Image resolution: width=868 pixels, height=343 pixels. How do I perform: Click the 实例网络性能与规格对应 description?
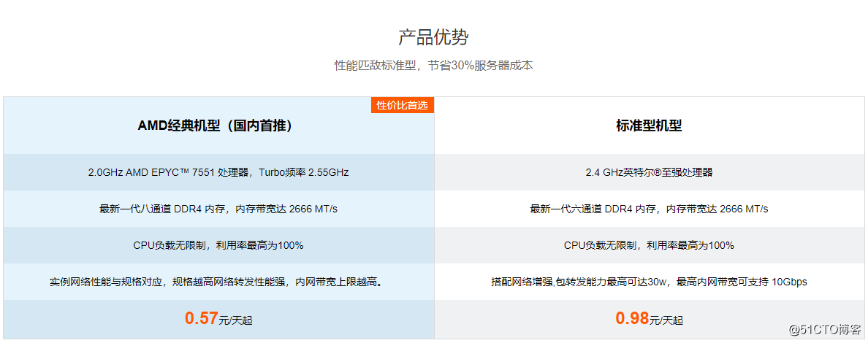pyautogui.click(x=218, y=282)
